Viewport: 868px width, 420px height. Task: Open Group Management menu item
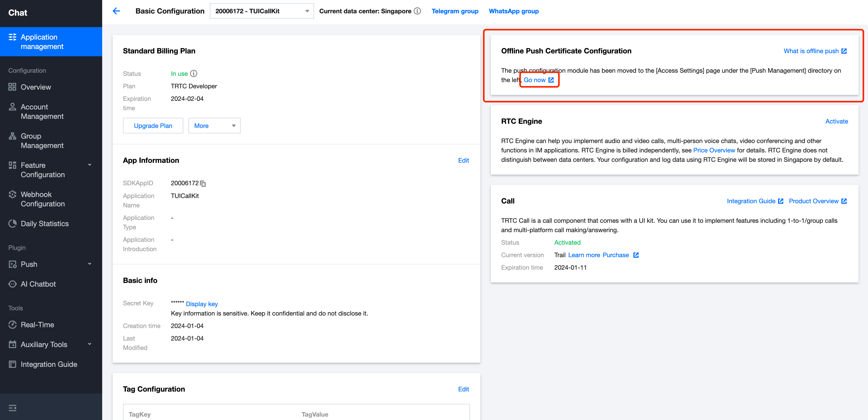42,141
